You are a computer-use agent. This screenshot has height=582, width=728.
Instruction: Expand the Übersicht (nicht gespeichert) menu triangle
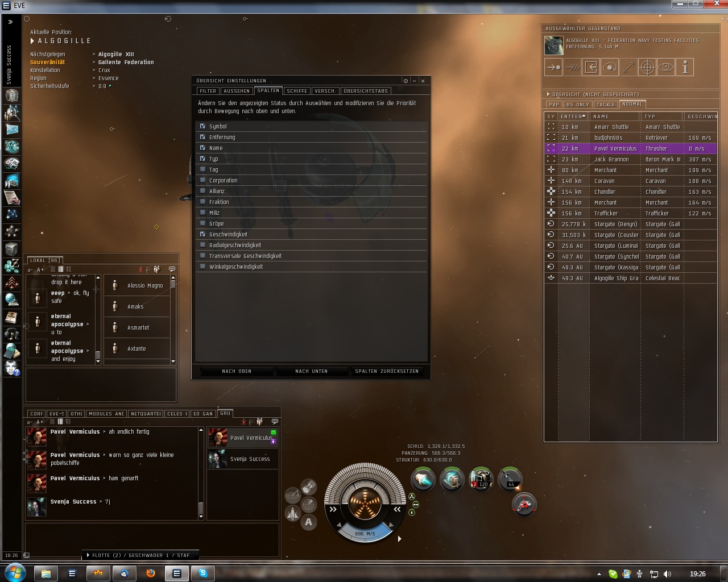pos(548,94)
